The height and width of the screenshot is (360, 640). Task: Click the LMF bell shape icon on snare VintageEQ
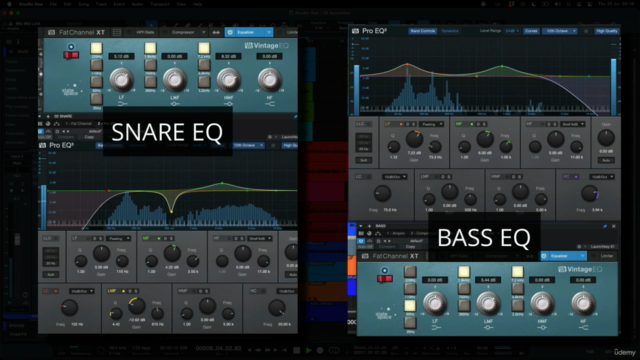175,104
